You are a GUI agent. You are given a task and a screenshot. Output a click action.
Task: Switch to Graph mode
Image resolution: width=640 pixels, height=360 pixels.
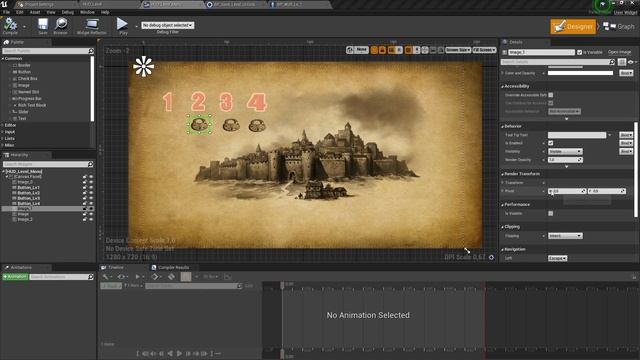coord(619,27)
